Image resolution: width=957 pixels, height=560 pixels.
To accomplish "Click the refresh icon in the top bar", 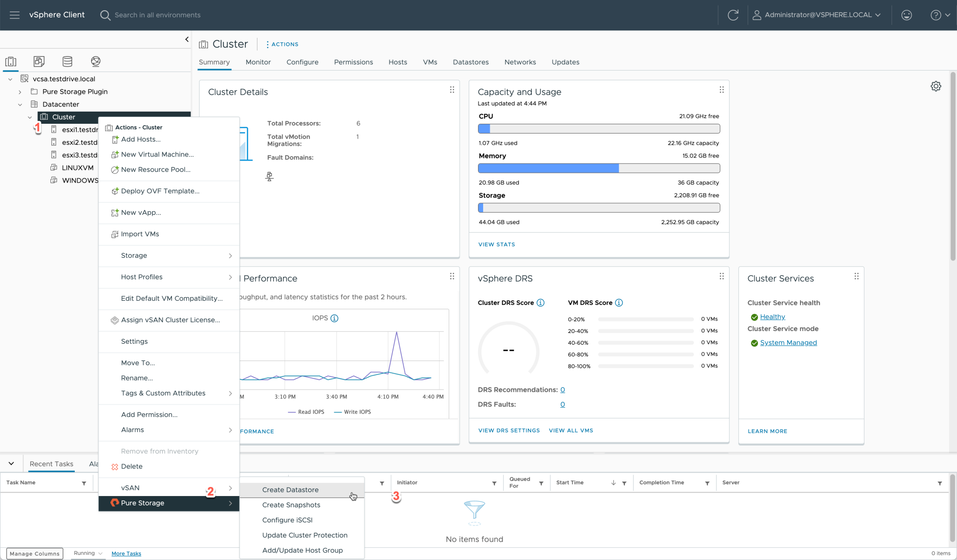I will (733, 15).
